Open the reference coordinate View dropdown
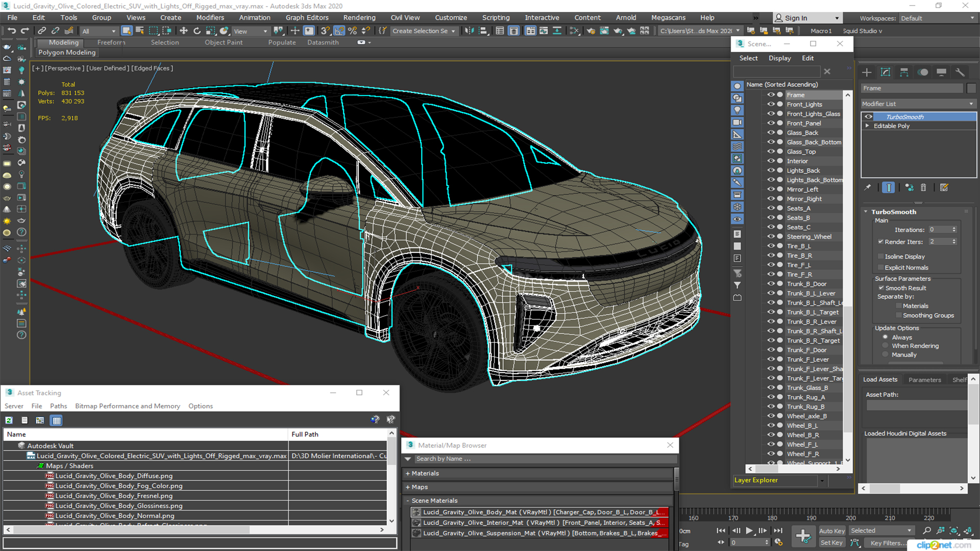The image size is (980, 551). [x=250, y=31]
